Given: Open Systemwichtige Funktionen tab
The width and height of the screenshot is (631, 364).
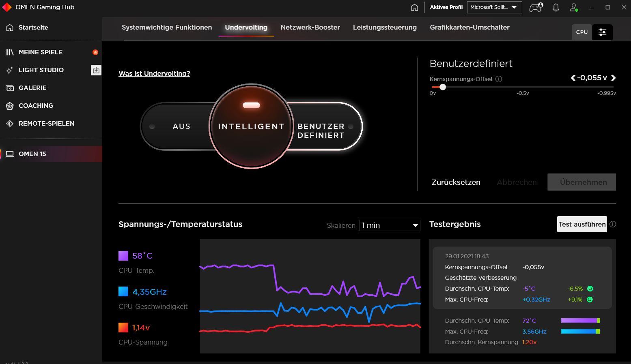Looking at the screenshot, I should click(167, 28).
